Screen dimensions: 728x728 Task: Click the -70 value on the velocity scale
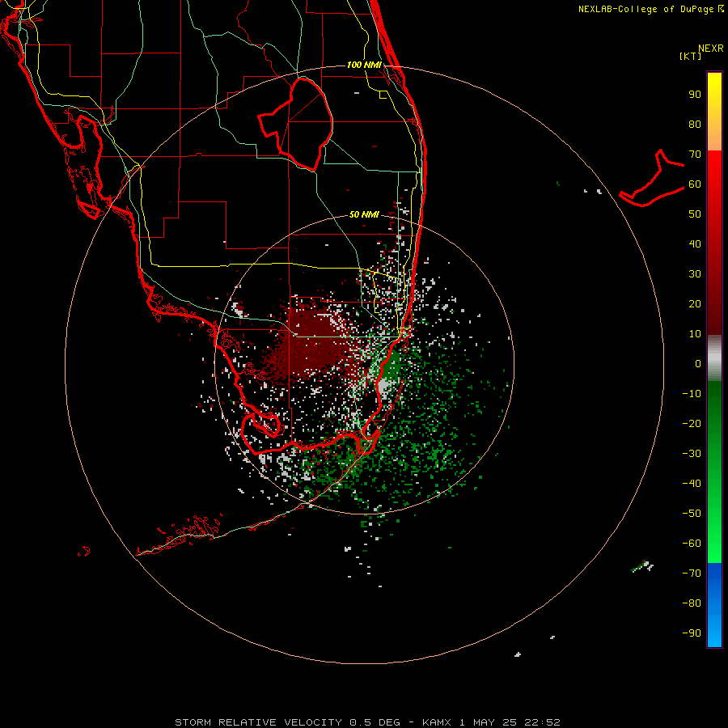(692, 574)
